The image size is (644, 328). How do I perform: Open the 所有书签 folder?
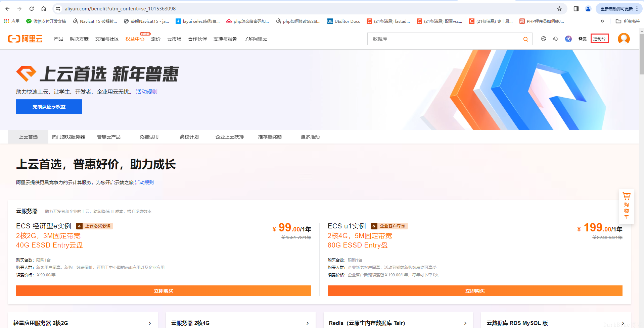[x=628, y=21]
